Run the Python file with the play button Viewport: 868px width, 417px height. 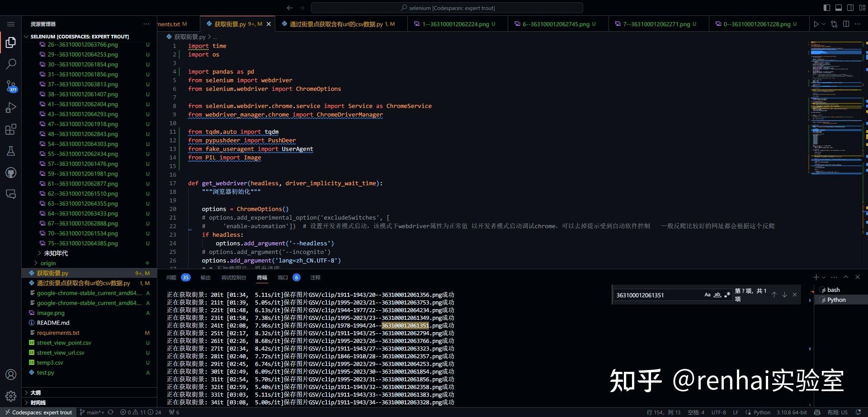point(816,24)
